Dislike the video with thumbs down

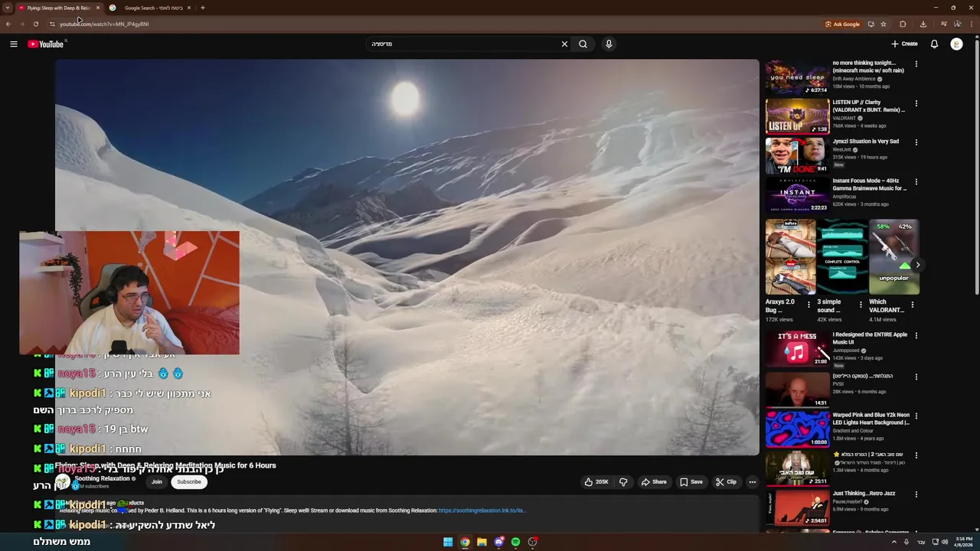tap(623, 482)
